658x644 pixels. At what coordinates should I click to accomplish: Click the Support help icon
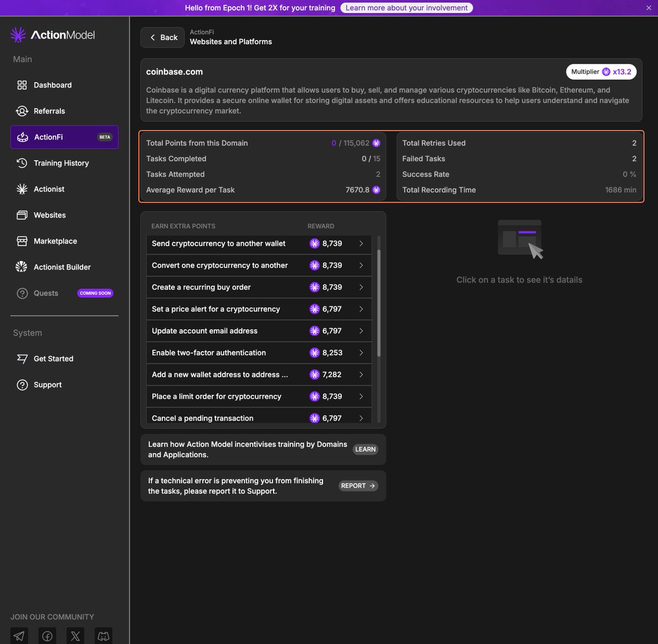pos(22,385)
